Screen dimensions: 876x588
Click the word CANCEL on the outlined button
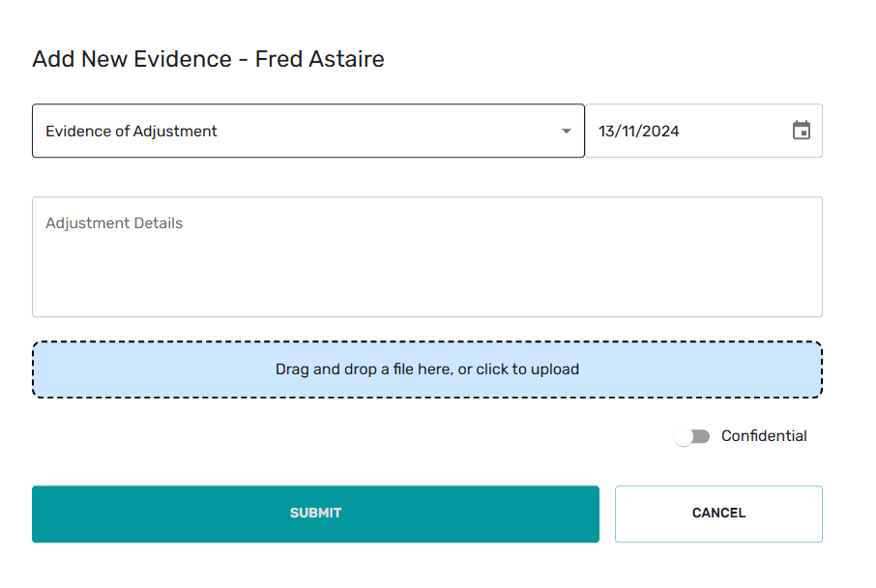click(x=718, y=514)
